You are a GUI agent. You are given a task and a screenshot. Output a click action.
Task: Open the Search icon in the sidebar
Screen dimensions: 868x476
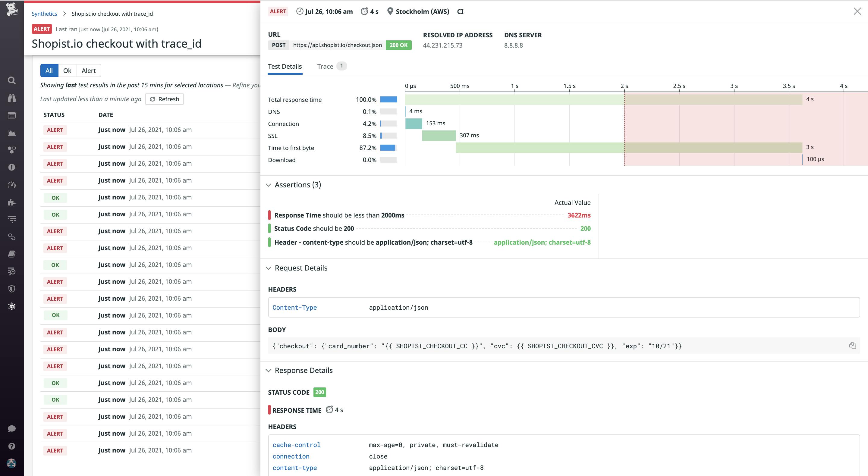click(12, 80)
